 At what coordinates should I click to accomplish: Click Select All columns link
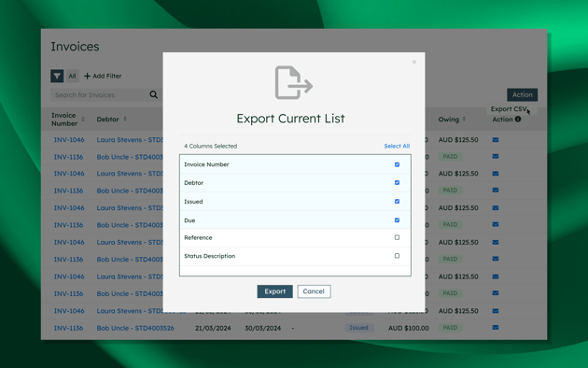[397, 146]
